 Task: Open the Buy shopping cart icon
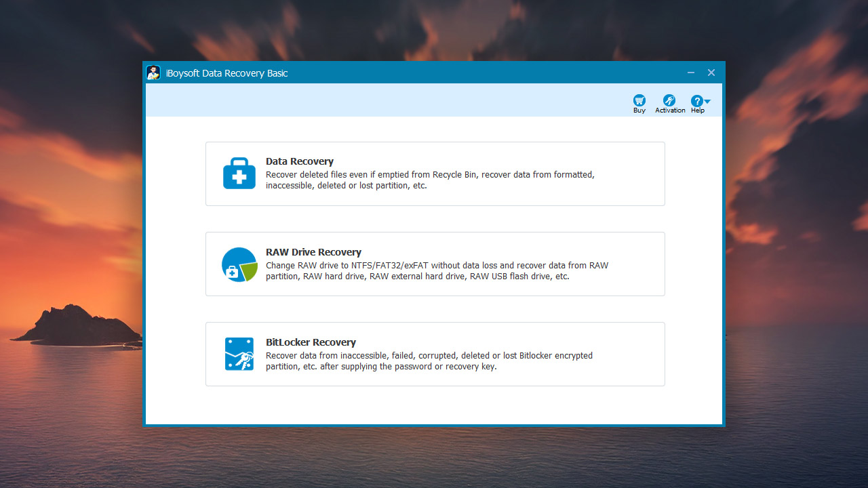point(639,100)
